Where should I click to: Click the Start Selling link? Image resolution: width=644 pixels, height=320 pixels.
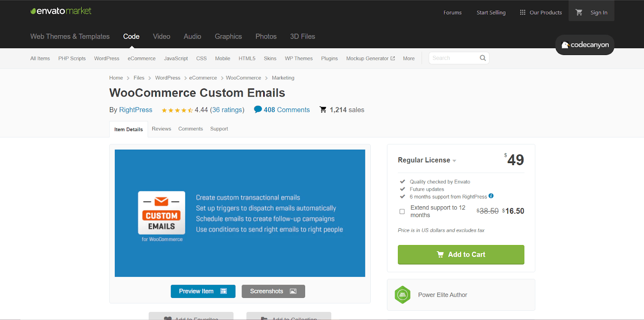point(491,12)
